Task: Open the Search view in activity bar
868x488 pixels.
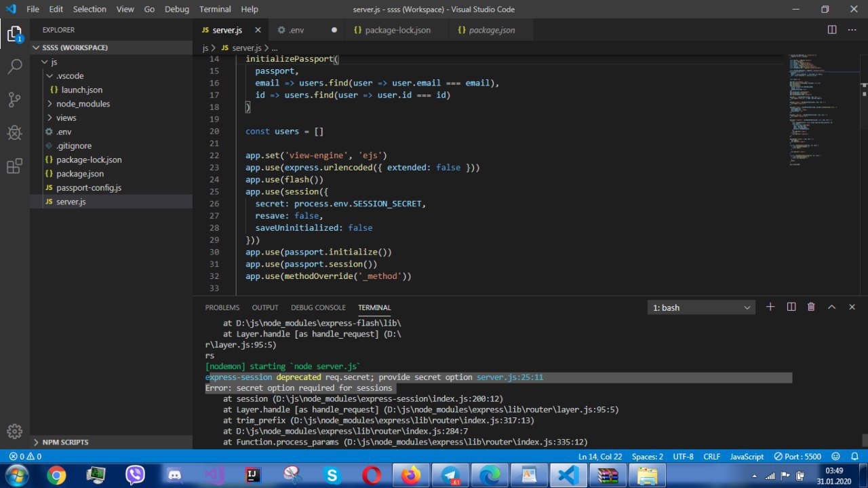Action: click(14, 67)
